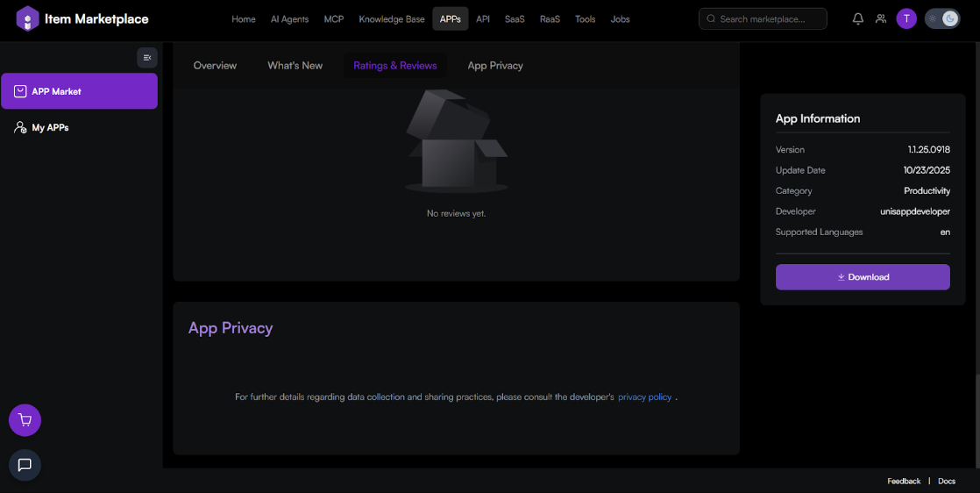Navigate to Knowledge Base in the top menu

pyautogui.click(x=391, y=19)
